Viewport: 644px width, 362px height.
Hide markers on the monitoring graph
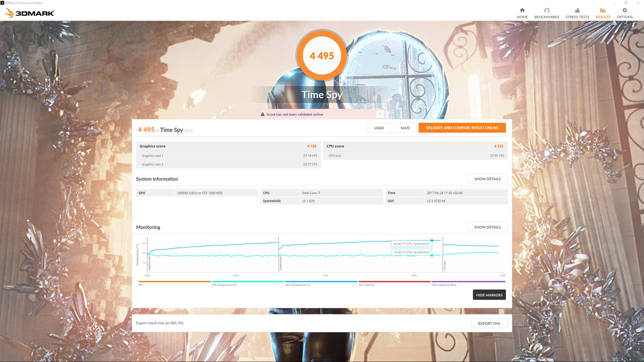489,295
